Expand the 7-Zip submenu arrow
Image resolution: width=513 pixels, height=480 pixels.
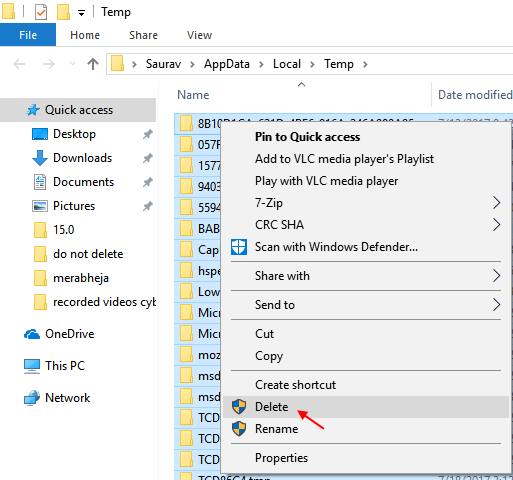click(496, 203)
